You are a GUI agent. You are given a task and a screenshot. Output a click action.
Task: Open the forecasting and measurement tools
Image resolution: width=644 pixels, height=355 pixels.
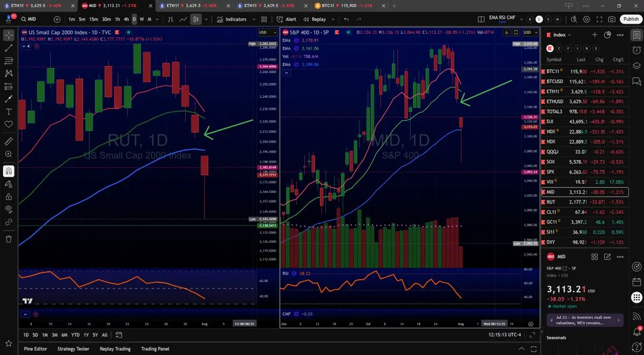9,86
